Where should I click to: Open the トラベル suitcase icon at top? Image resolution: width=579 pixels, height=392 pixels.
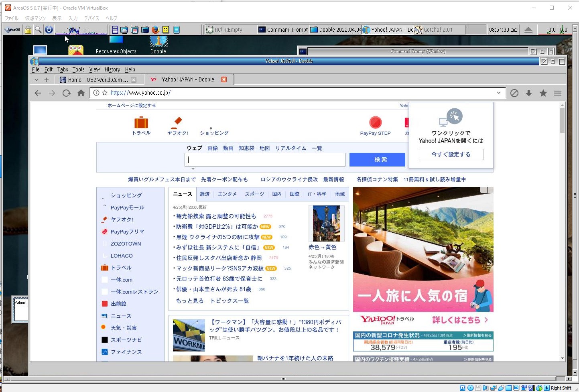[141, 122]
